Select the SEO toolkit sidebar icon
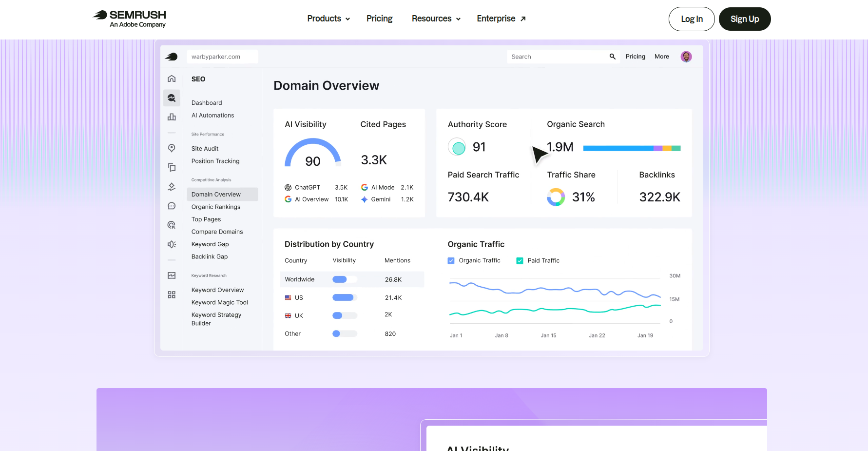Viewport: 868px width, 451px height. click(172, 98)
